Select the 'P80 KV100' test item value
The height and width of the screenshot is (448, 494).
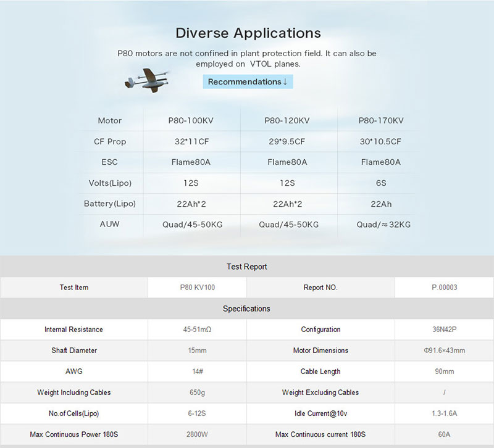(x=198, y=288)
